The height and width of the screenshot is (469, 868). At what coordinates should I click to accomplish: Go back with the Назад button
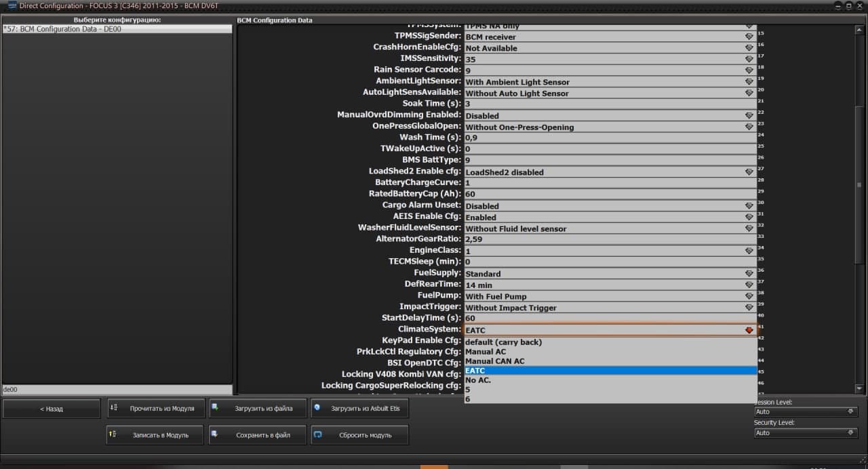[52, 409]
